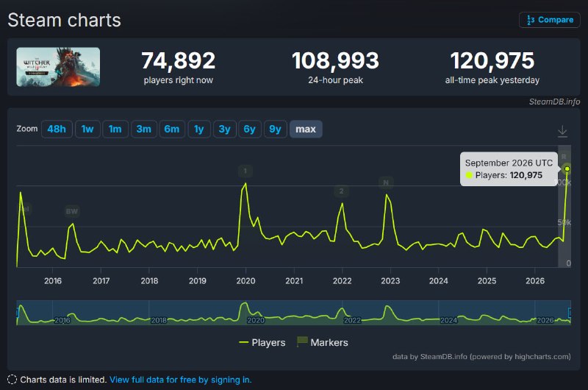Click the left navigator range handle
The width and height of the screenshot is (588, 390).
pyautogui.click(x=17, y=312)
